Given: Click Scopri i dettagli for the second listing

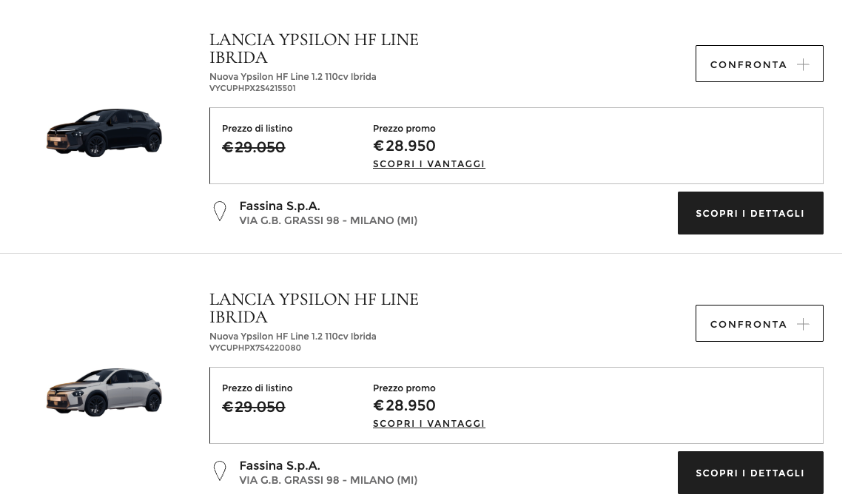Looking at the screenshot, I should [x=750, y=473].
